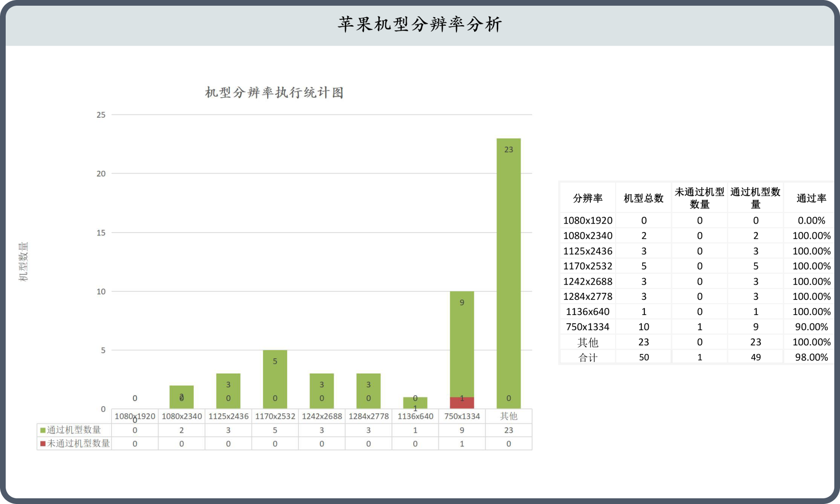Select the vertical axis label 机型数量
The width and height of the screenshot is (840, 504).
[23, 261]
